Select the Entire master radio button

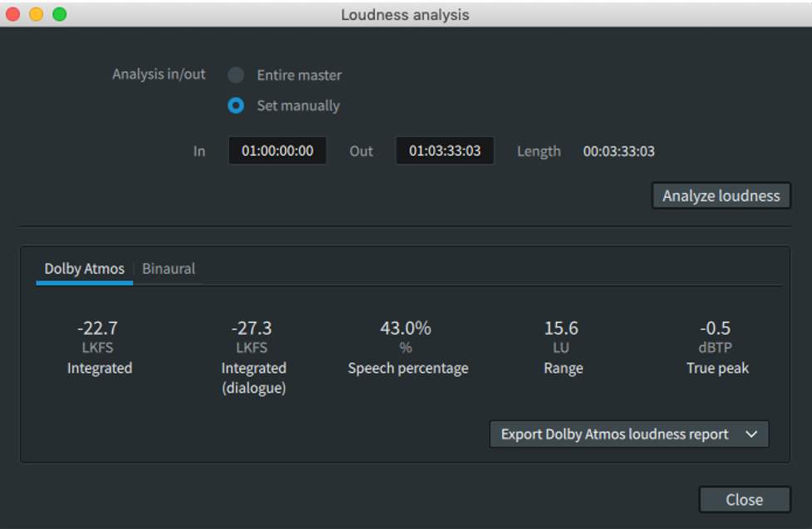click(236, 75)
